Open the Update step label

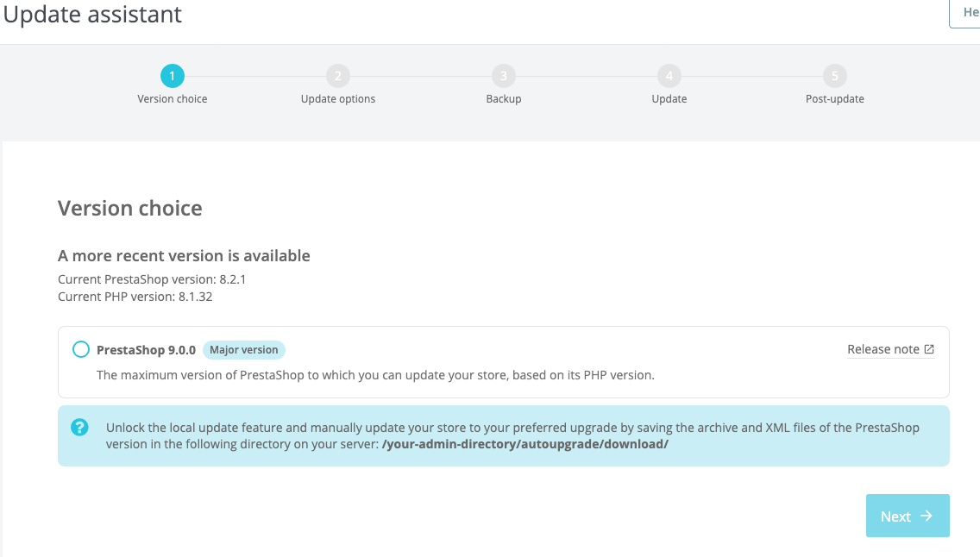pos(669,99)
